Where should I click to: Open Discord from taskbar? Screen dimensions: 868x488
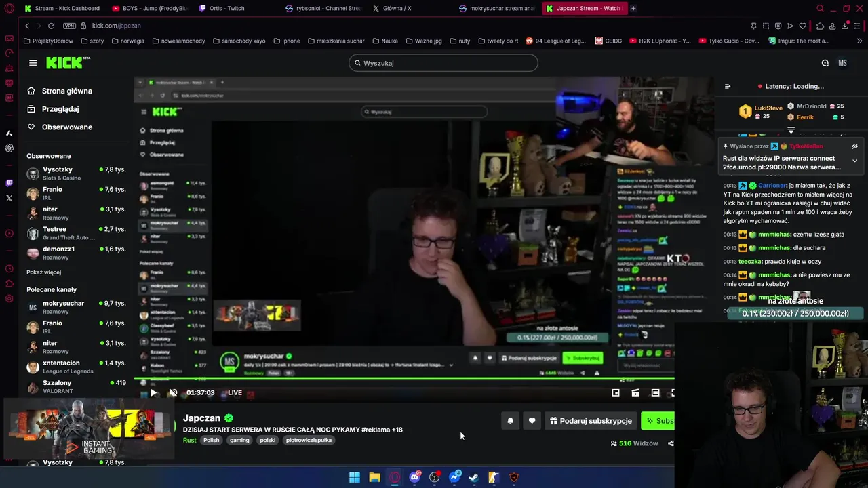414,477
